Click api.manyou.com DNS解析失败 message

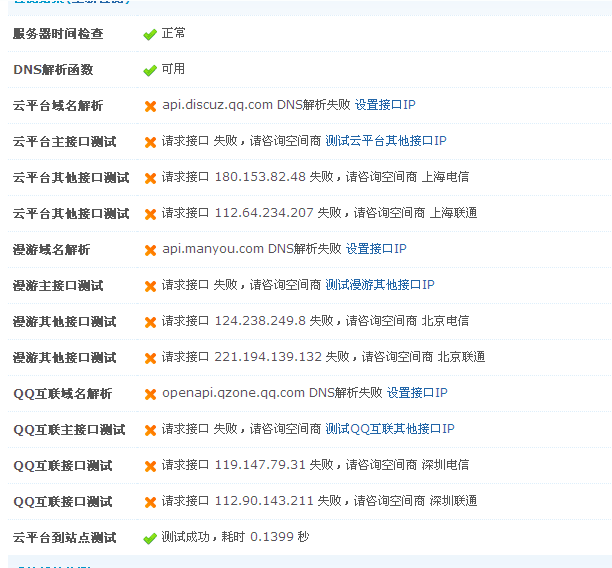point(252,249)
